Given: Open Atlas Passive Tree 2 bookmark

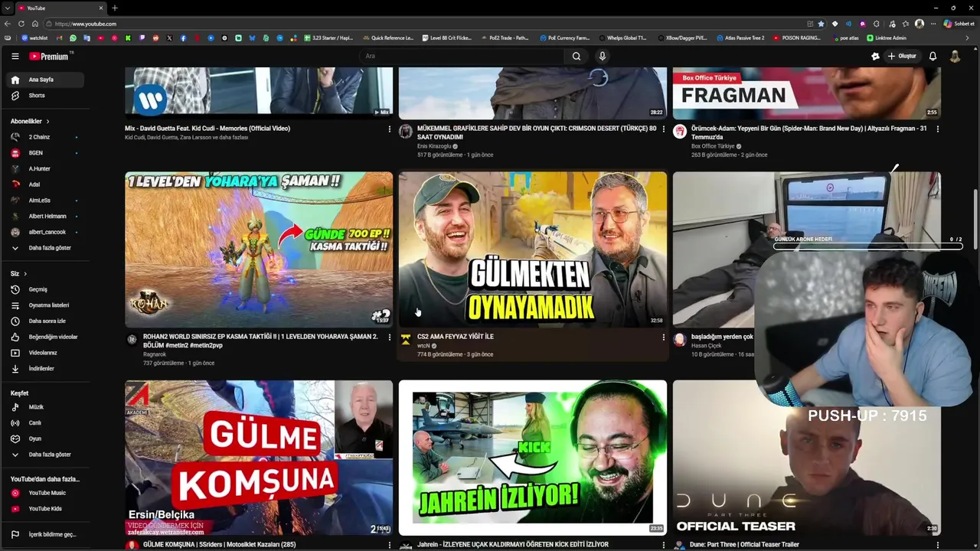Looking at the screenshot, I should click(x=740, y=37).
